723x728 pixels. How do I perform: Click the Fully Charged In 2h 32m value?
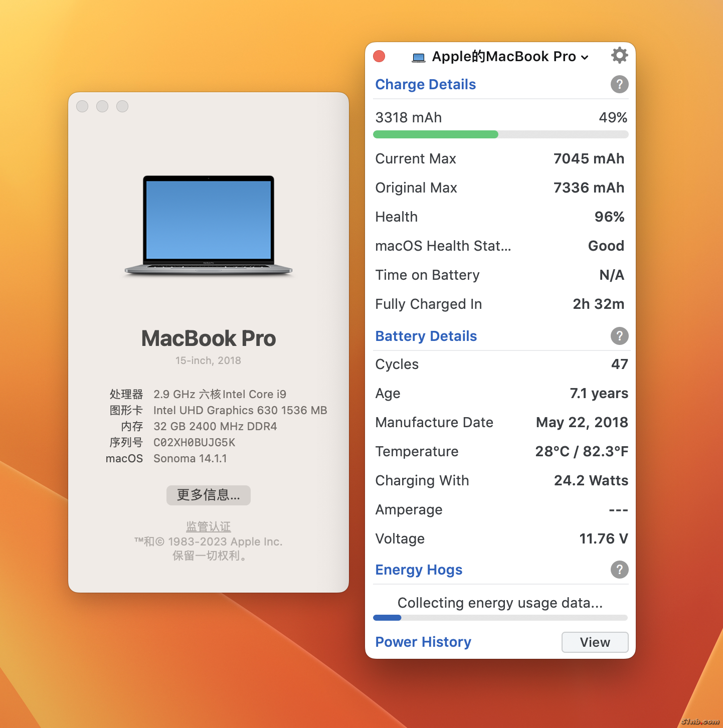599,304
